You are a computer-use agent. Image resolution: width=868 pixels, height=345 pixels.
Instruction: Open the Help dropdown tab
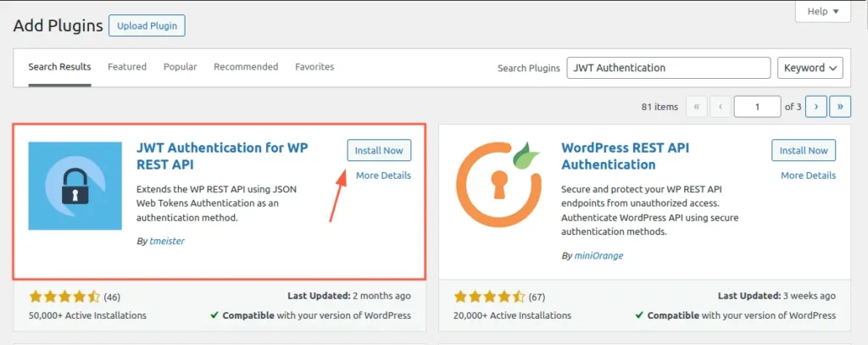[x=822, y=12]
